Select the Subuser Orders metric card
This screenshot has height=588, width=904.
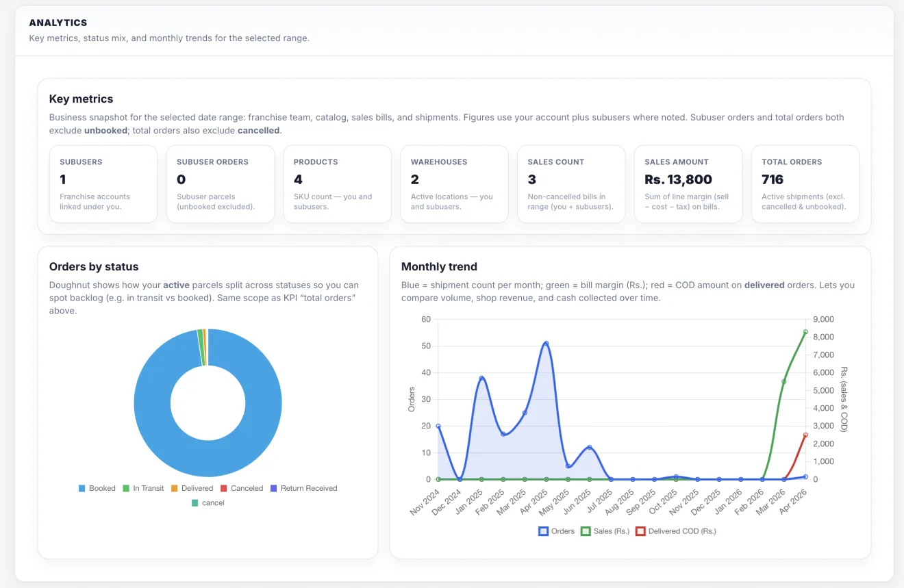point(221,183)
